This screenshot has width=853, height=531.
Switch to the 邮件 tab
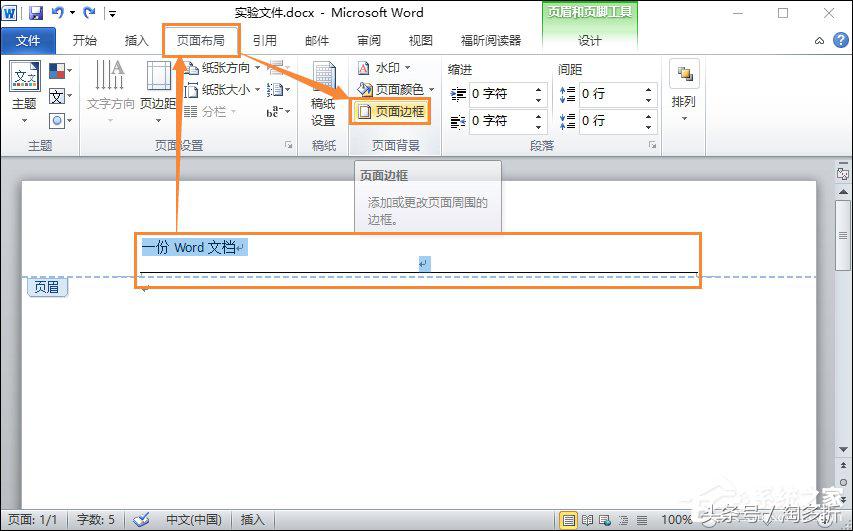[x=317, y=41]
